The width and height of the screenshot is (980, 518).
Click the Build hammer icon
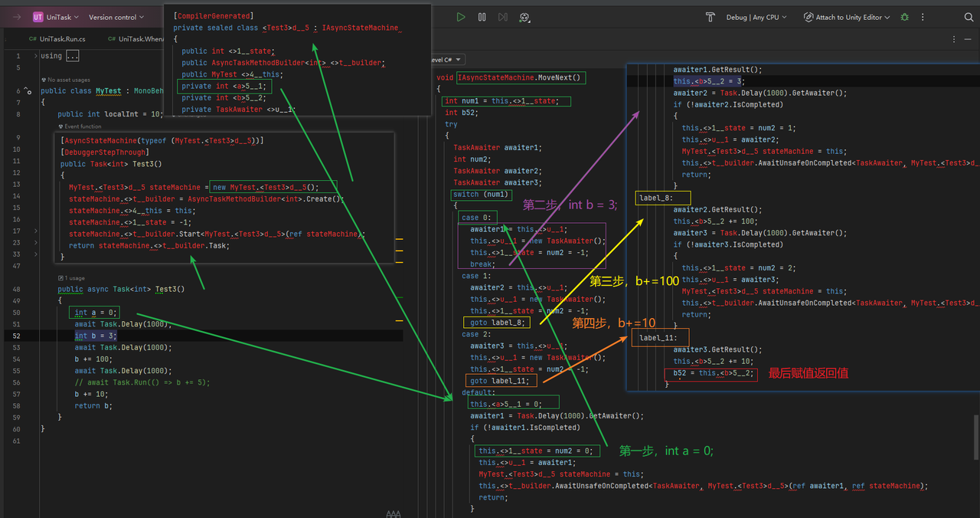click(x=710, y=17)
